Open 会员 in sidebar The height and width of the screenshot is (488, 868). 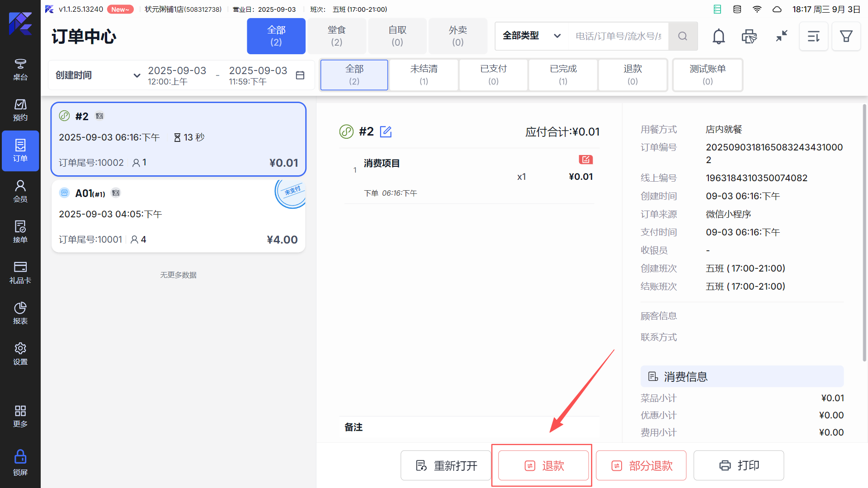point(20,191)
